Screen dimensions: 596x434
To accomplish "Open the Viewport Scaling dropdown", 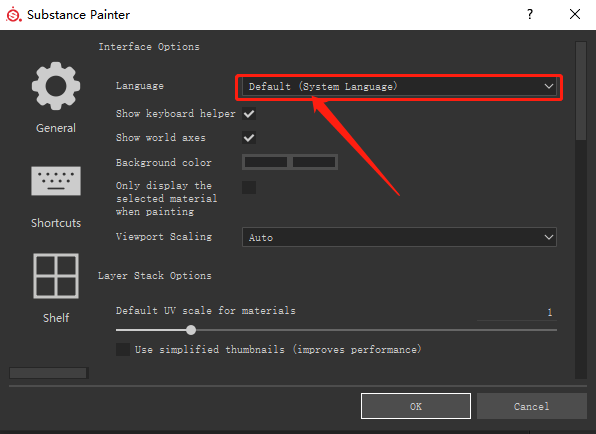I will tap(399, 238).
